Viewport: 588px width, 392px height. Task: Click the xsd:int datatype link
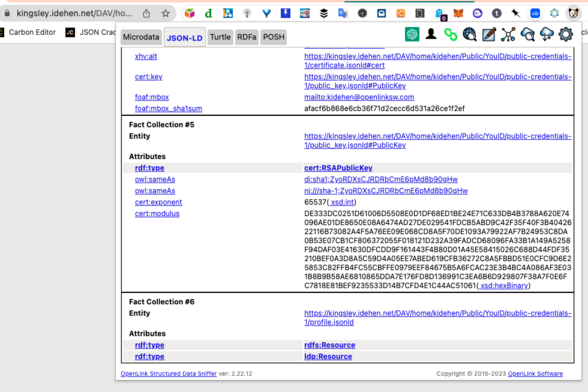(x=342, y=202)
